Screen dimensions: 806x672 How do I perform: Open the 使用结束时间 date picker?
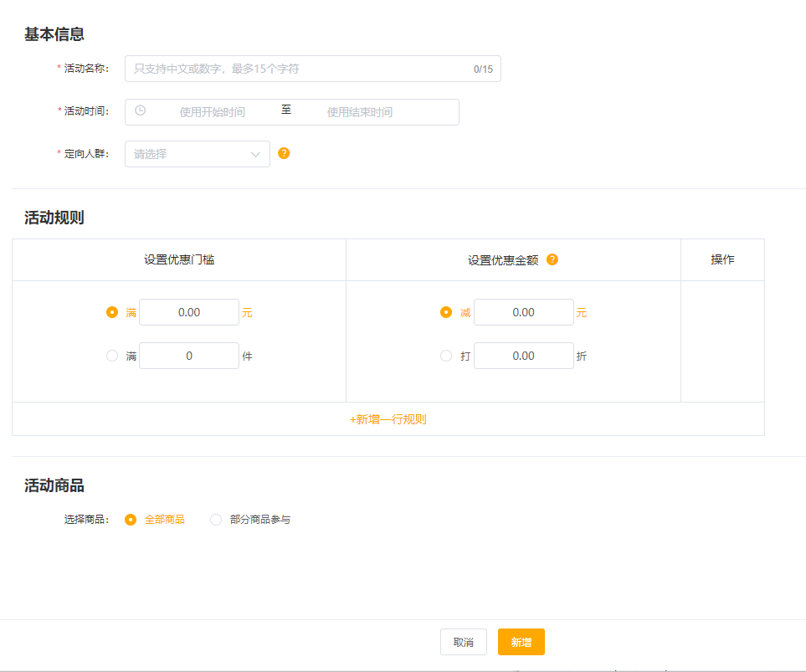coord(359,112)
